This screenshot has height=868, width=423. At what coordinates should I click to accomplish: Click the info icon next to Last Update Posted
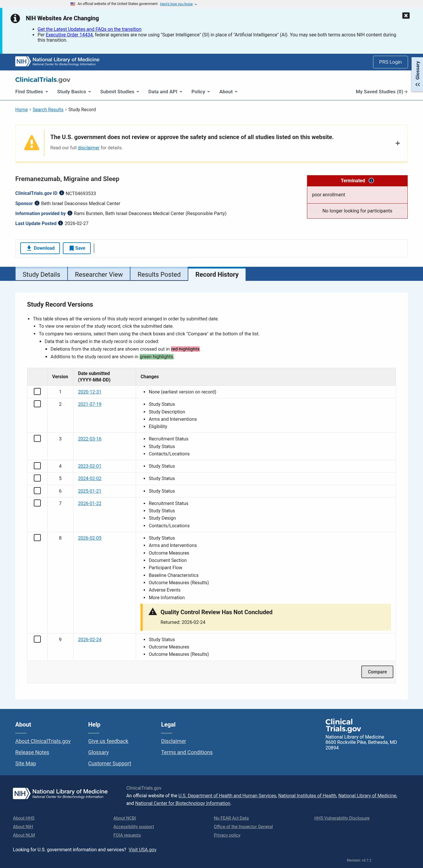coord(61,223)
